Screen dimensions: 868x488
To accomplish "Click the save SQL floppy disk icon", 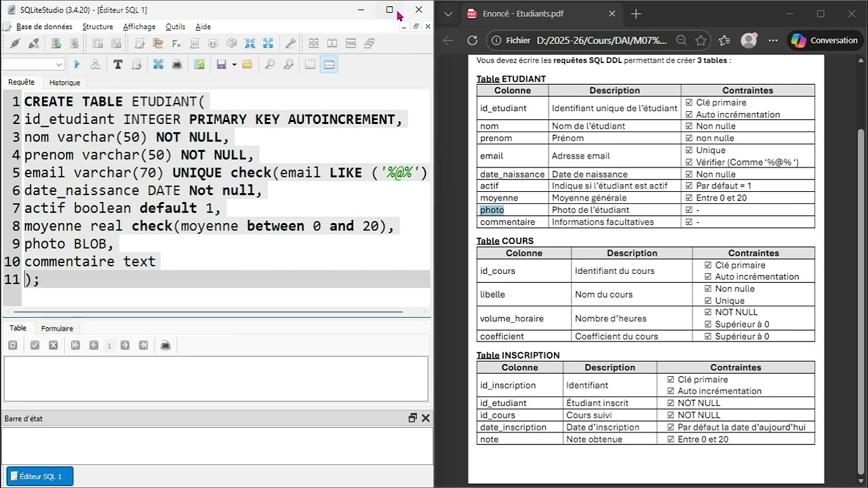I will pos(221,64).
